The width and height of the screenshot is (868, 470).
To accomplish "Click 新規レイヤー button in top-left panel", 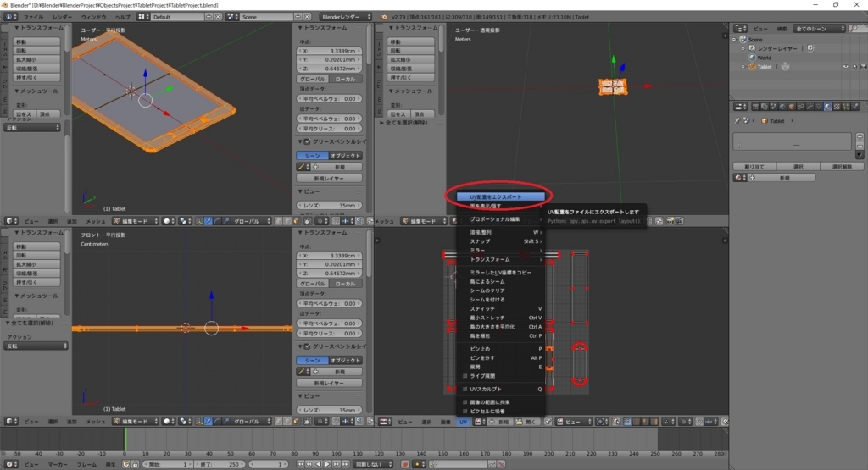I will [329, 179].
